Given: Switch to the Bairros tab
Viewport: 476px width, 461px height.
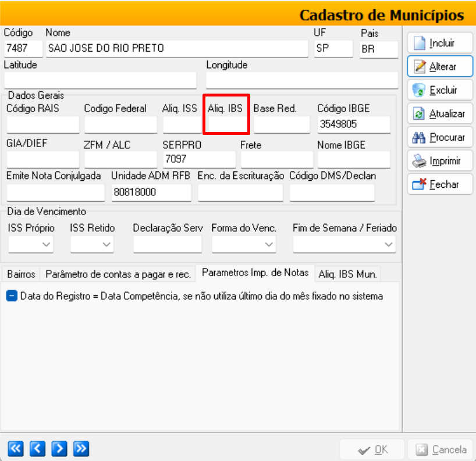Looking at the screenshot, I should (21, 274).
